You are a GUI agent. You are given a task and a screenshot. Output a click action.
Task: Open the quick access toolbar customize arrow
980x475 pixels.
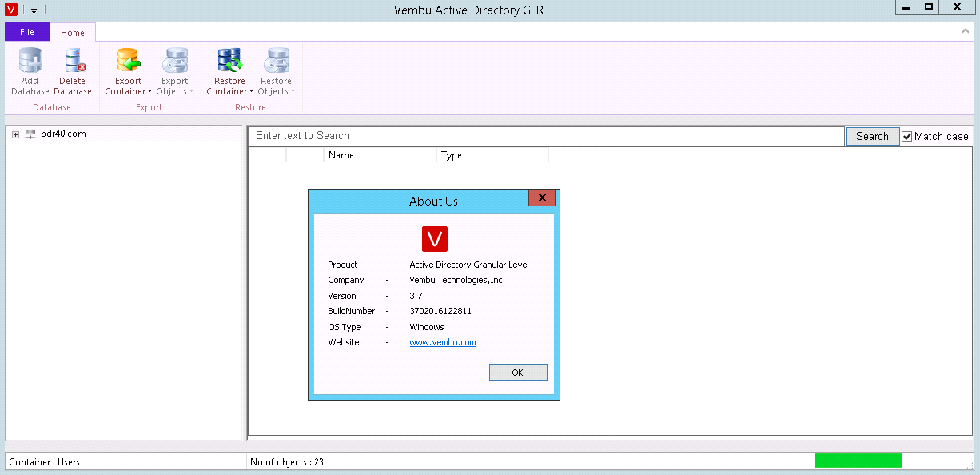(34, 10)
